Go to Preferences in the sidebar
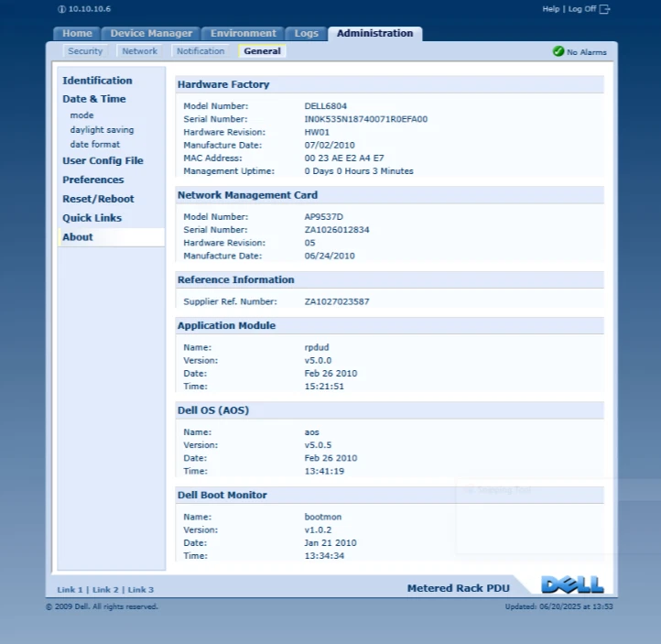661x644 pixels. tap(93, 180)
